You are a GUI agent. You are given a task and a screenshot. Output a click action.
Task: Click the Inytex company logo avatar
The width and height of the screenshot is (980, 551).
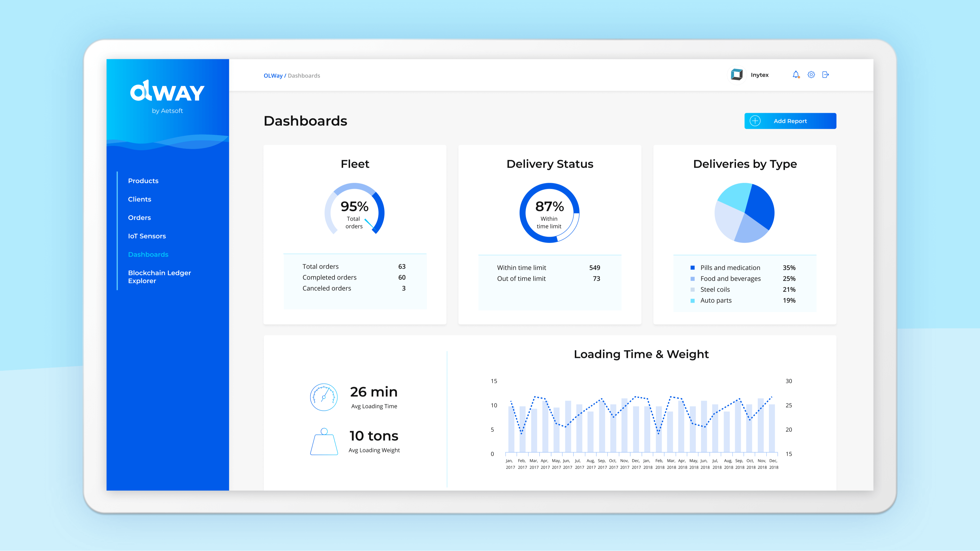pos(737,75)
